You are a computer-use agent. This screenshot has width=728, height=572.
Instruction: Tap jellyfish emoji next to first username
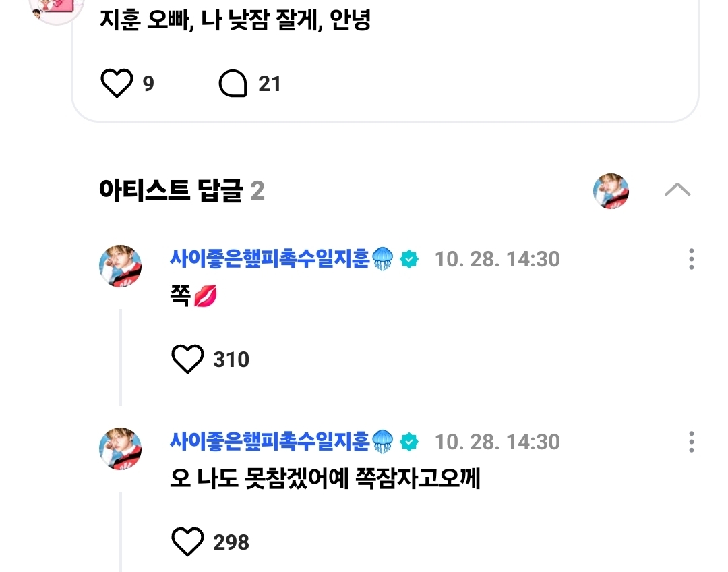tap(383, 259)
